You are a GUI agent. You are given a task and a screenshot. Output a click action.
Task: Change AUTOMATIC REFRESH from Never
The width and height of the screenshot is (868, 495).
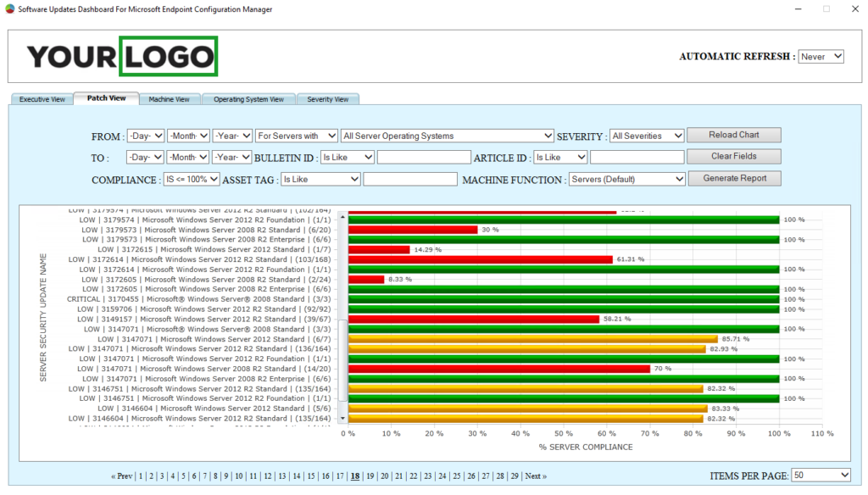[821, 56]
